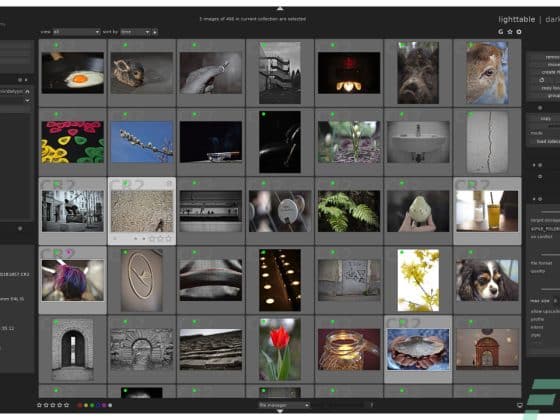Select the red lantern thumbnail
This screenshot has width=560, height=420.
(349, 73)
